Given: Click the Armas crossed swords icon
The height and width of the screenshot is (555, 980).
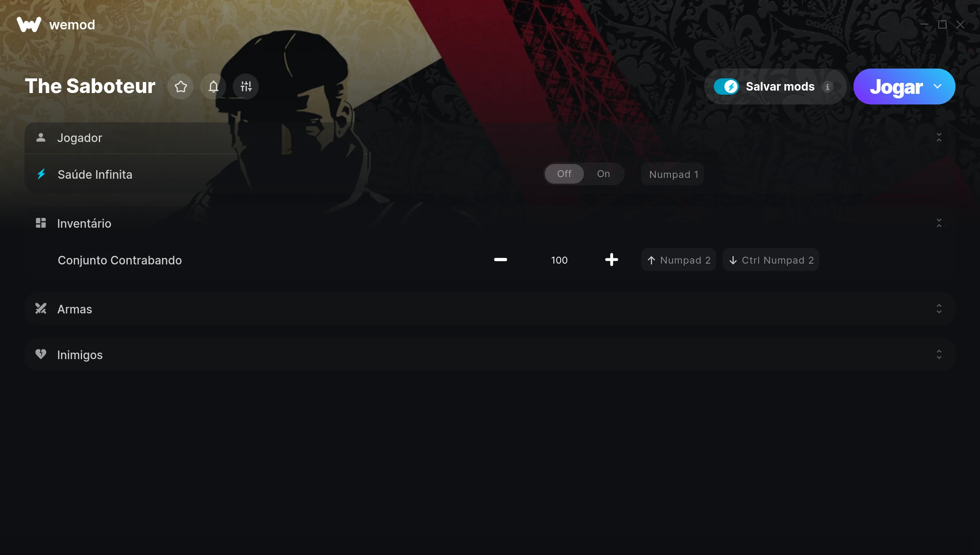Looking at the screenshot, I should point(41,309).
